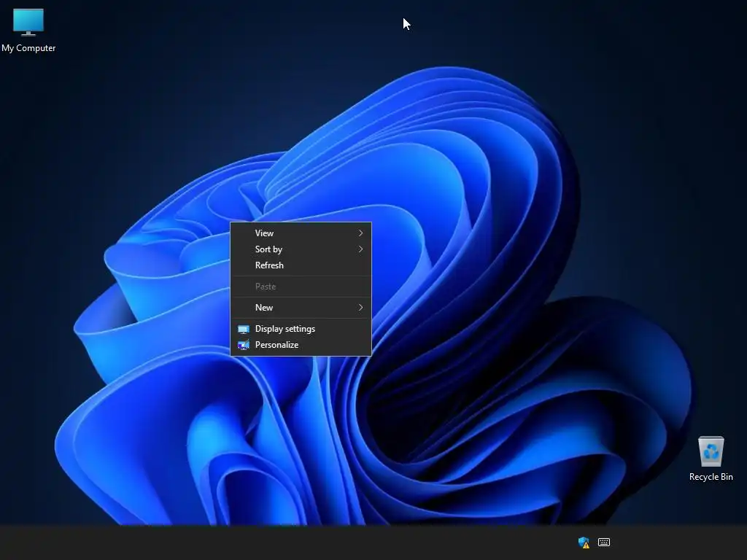Click the Display settings monitor icon
The image size is (747, 560).
point(244,329)
